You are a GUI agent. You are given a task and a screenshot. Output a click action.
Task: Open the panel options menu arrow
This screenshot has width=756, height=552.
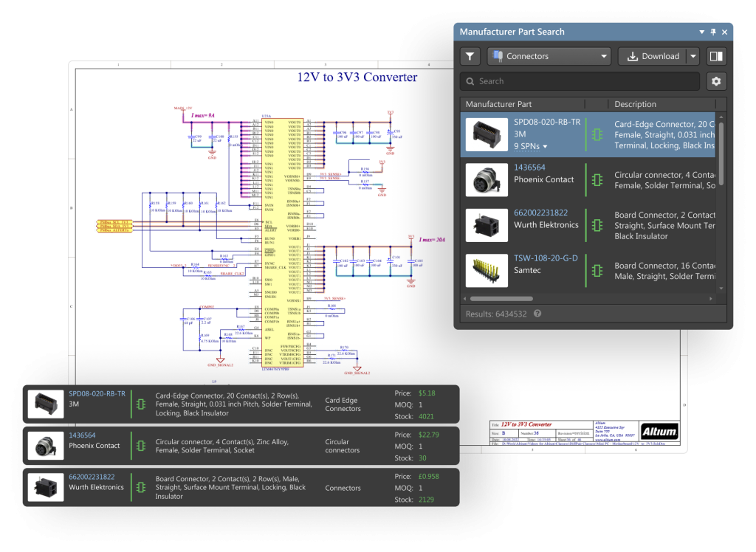[x=701, y=32]
